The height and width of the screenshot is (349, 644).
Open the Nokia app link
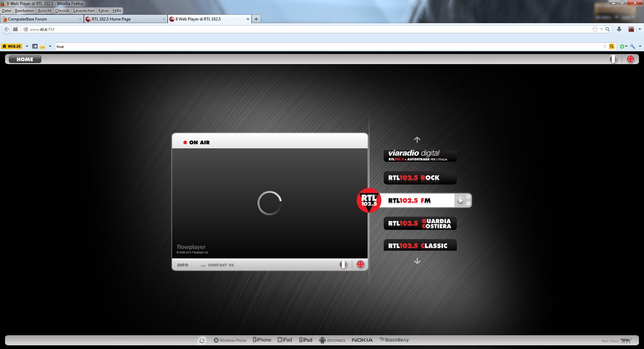[362, 340]
